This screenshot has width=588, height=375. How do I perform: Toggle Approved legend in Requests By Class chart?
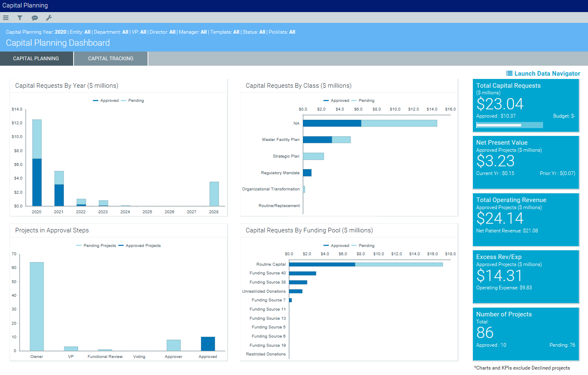[x=337, y=101]
